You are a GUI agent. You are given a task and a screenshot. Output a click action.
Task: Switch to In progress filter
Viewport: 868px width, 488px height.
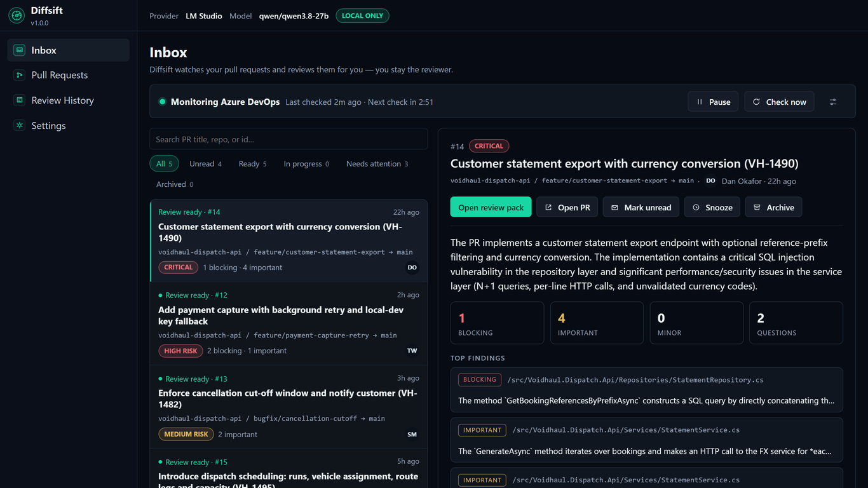click(306, 164)
